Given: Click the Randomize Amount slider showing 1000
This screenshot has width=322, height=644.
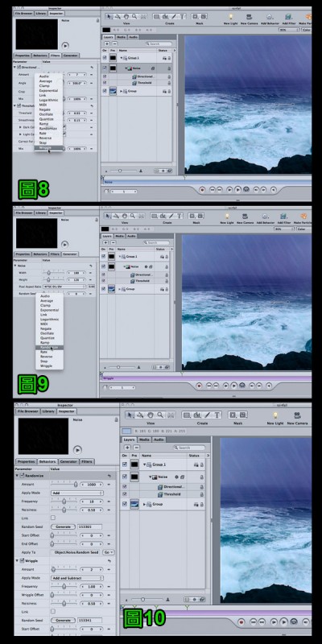Looking at the screenshot, I should (64, 485).
